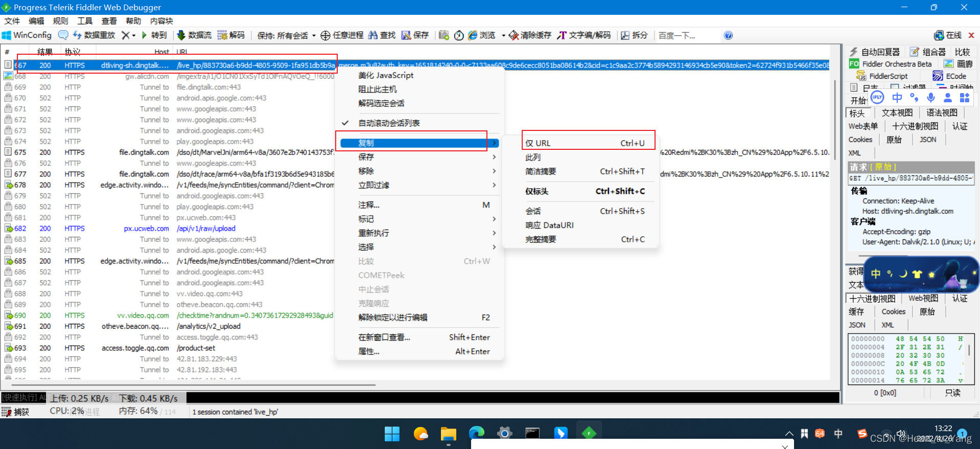The image size is (980, 449).
Task: Toggle the 解码 decode option
Action: tap(231, 35)
